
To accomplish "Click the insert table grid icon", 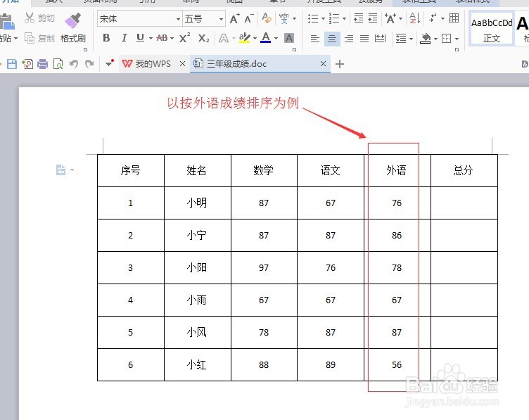I will (454, 18).
